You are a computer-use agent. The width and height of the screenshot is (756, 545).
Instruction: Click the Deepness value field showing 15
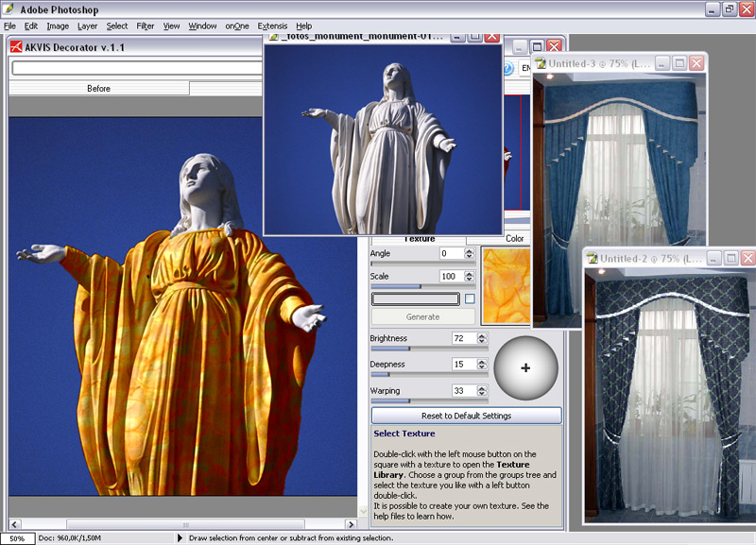(464, 365)
